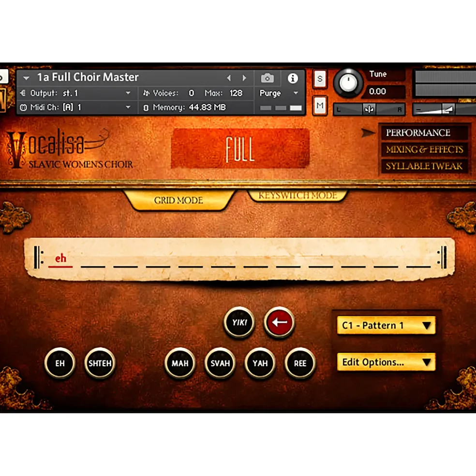Switch to Grid Mode tab
This screenshot has height=476, width=476.
(x=178, y=200)
